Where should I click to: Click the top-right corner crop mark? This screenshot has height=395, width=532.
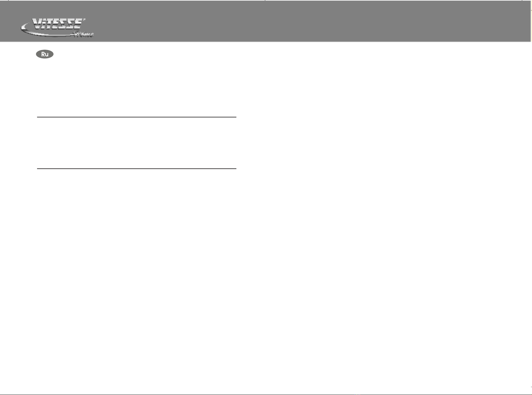click(x=522, y=1)
